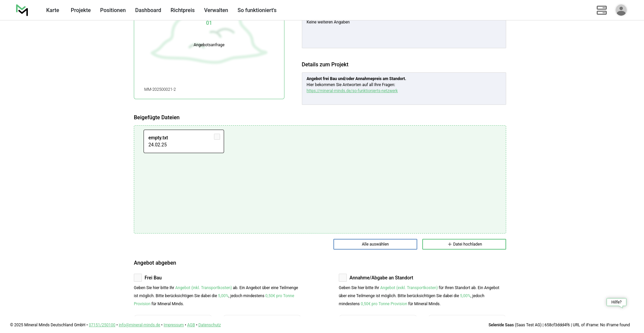
Task: Open the Positionen navigation item
Action: [113, 10]
